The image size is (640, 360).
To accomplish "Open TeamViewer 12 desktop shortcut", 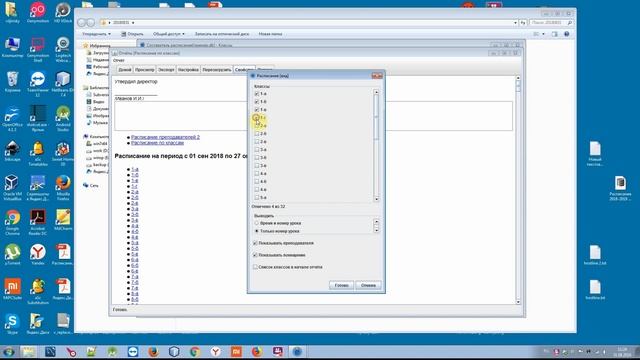I will 38,84.
